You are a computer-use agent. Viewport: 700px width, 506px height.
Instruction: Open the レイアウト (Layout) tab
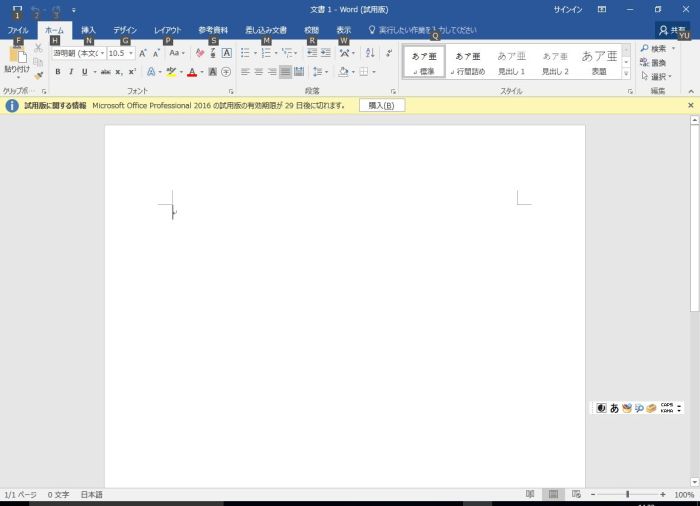pyautogui.click(x=167, y=31)
